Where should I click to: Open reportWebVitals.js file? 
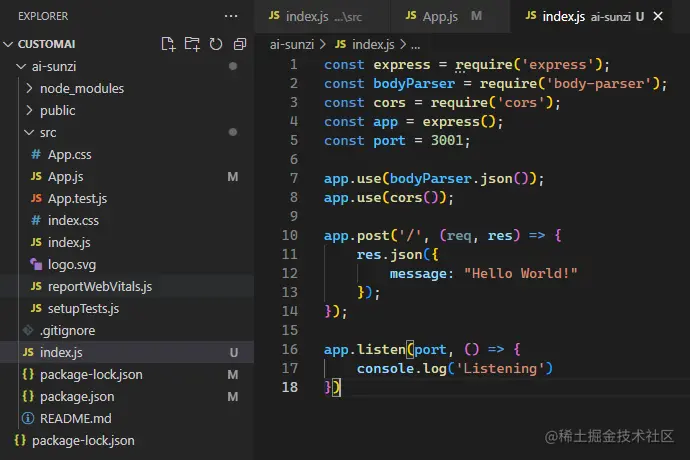(x=100, y=287)
